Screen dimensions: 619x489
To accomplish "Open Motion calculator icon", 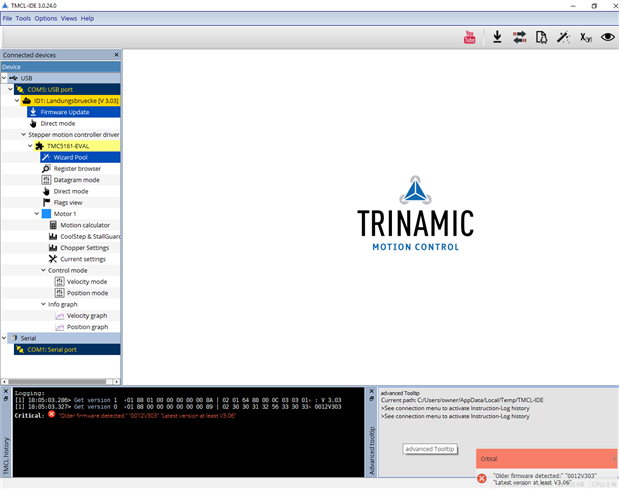I will [53, 225].
